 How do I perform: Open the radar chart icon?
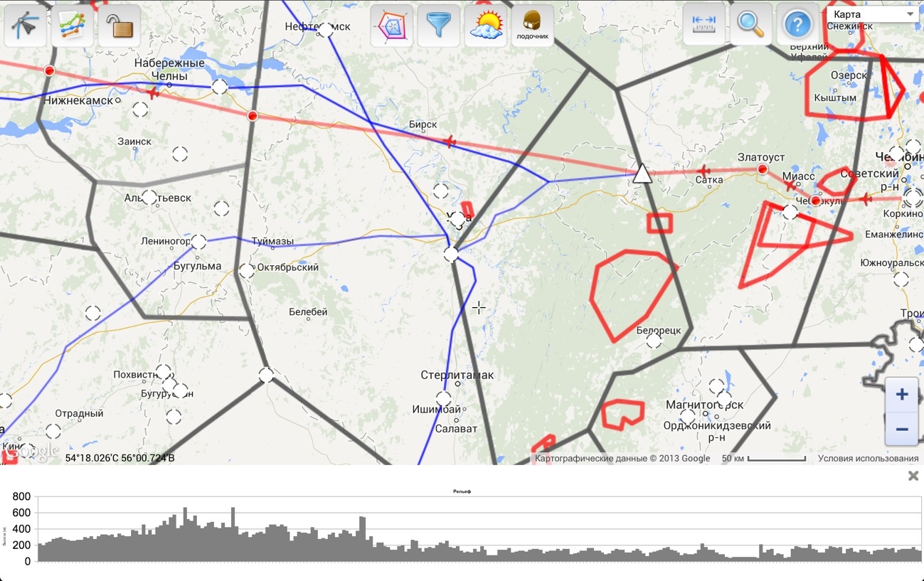click(x=392, y=26)
